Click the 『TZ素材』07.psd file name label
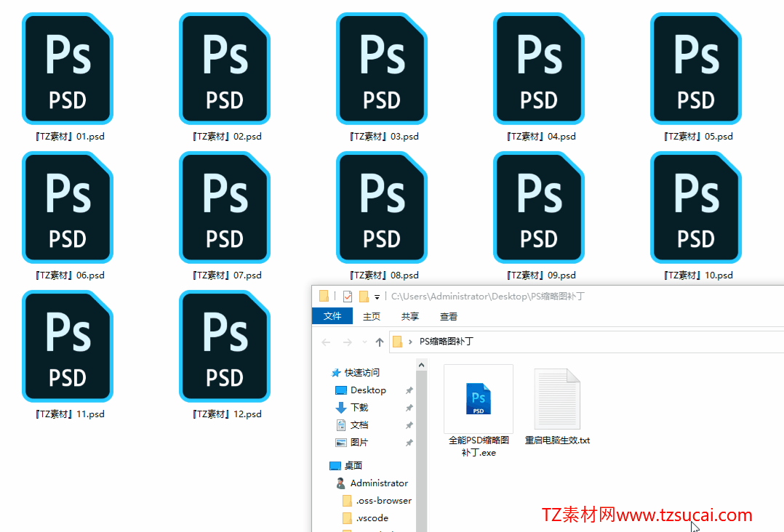Screen dimensions: 784x532 (x=226, y=275)
